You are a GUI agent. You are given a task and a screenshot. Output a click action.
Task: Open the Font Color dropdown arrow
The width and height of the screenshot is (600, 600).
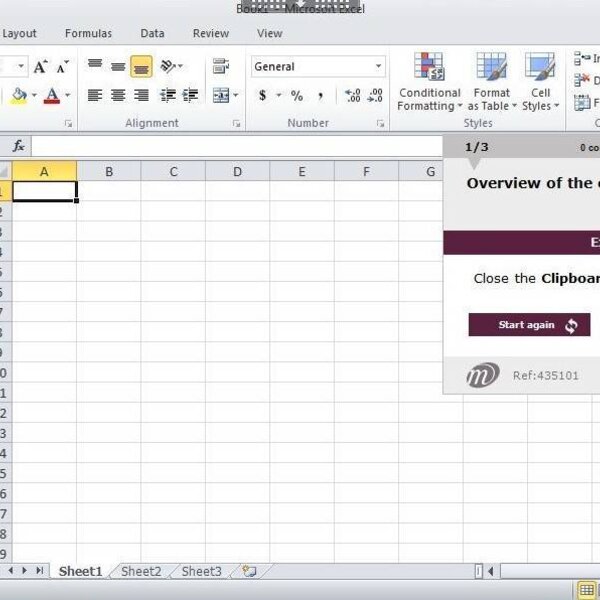pyautogui.click(x=67, y=95)
